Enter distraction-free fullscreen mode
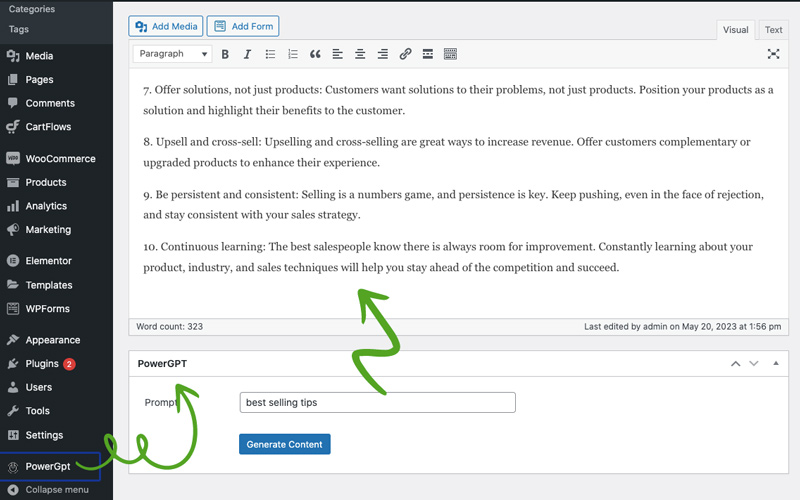800x500 pixels. pos(773,54)
